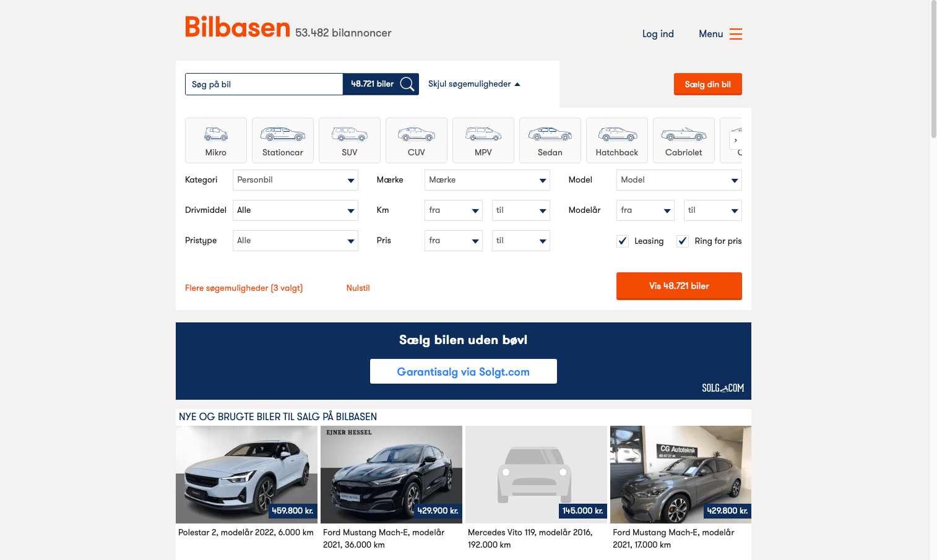Select the Hatchback body type
The width and height of the screenshot is (937, 560).
point(616,140)
